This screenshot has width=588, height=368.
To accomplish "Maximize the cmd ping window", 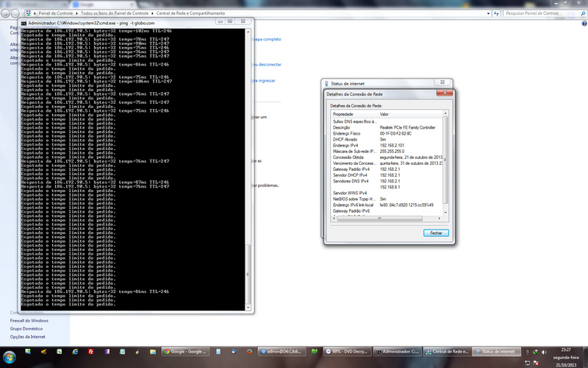I will click(x=229, y=21).
